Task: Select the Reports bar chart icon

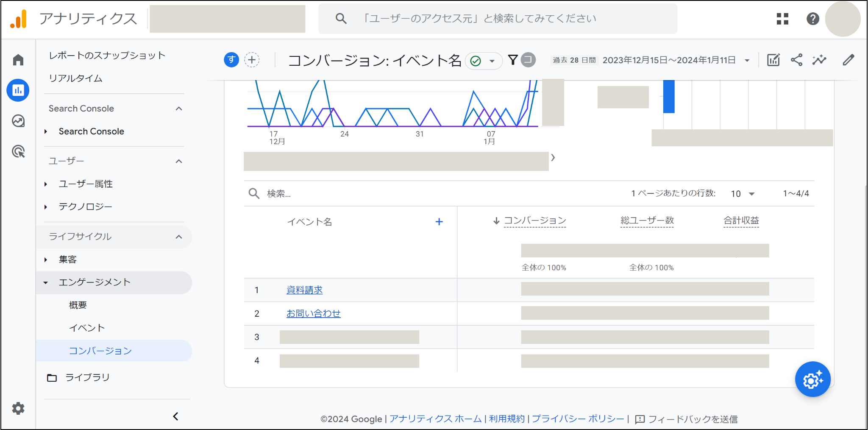Action: tap(18, 90)
